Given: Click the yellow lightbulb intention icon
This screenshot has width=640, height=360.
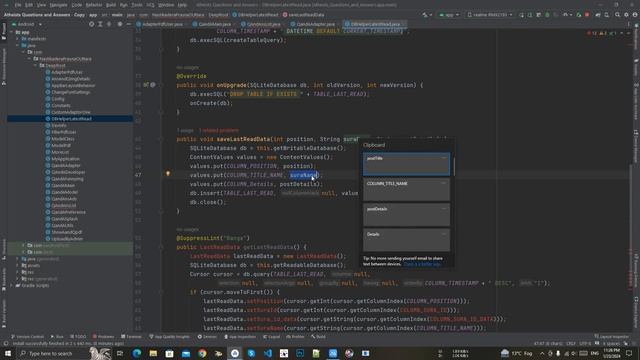Looking at the screenshot, I should coord(168,173).
